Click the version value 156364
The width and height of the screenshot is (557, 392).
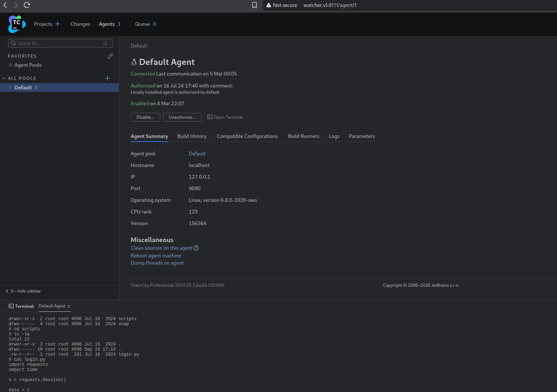pyautogui.click(x=198, y=223)
